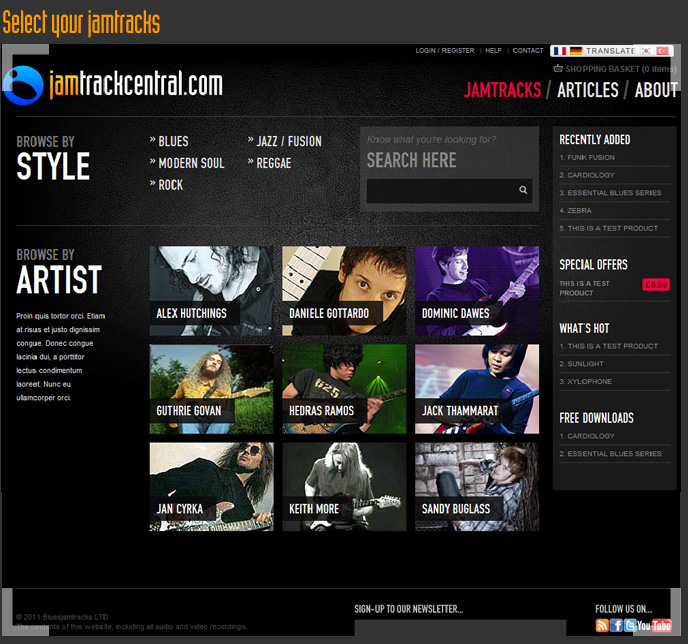The image size is (688, 644).
Task: Open the SHOPPING BASKET link
Action: pos(621,69)
